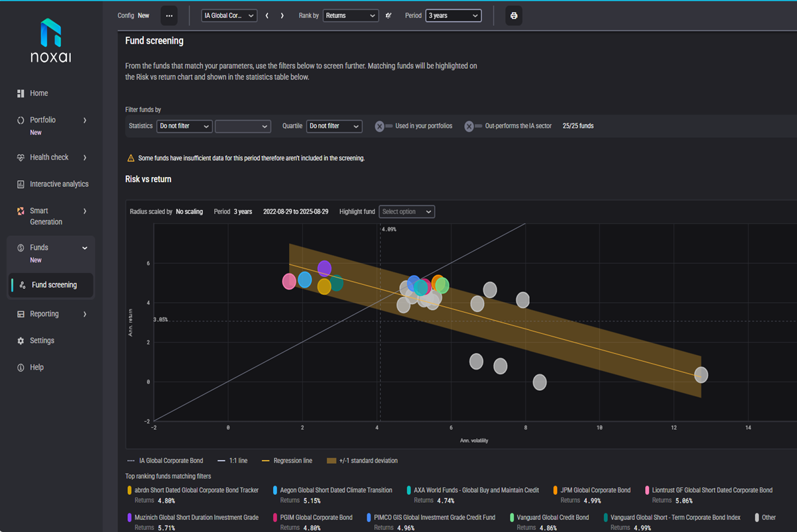The height and width of the screenshot is (532, 797).
Task: Click the Home dashboard icon in sidebar
Action: (x=21, y=93)
